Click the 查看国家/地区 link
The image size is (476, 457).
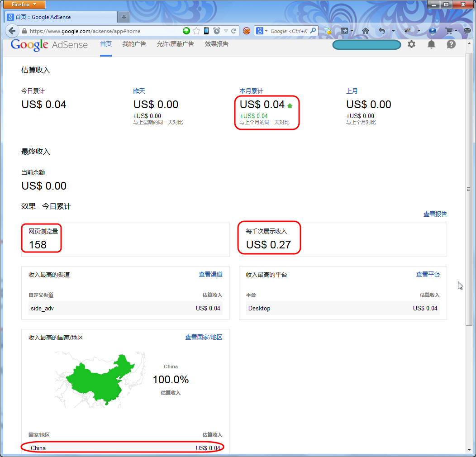204,338
